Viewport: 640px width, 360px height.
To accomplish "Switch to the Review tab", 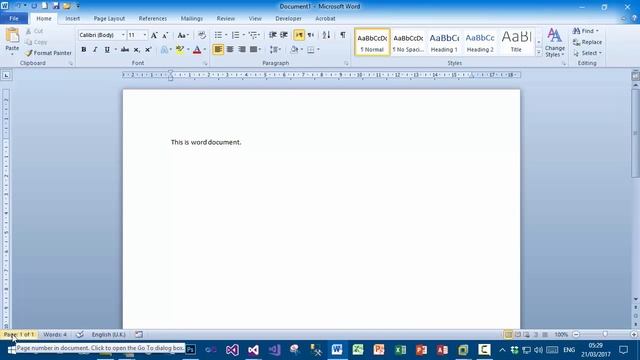I will pos(226,18).
